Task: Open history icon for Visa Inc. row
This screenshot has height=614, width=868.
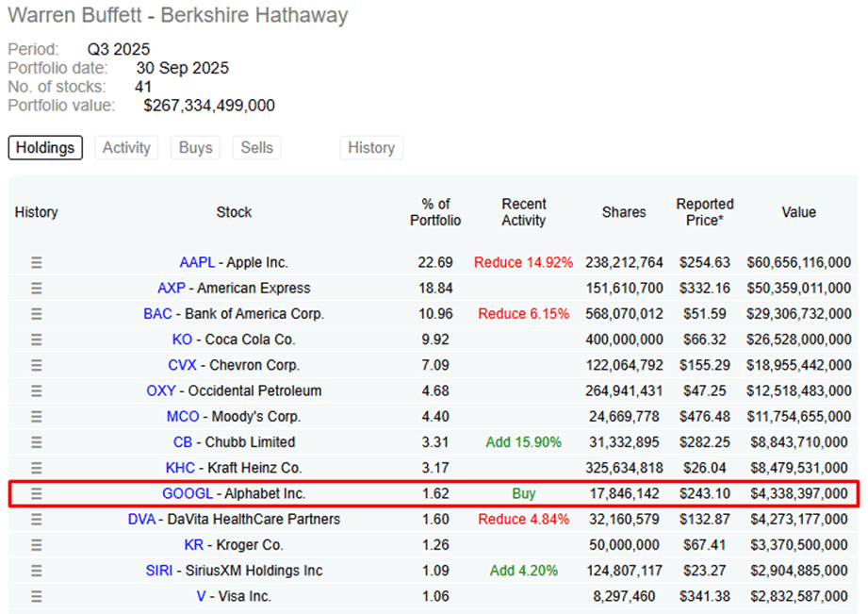Action: tap(37, 596)
